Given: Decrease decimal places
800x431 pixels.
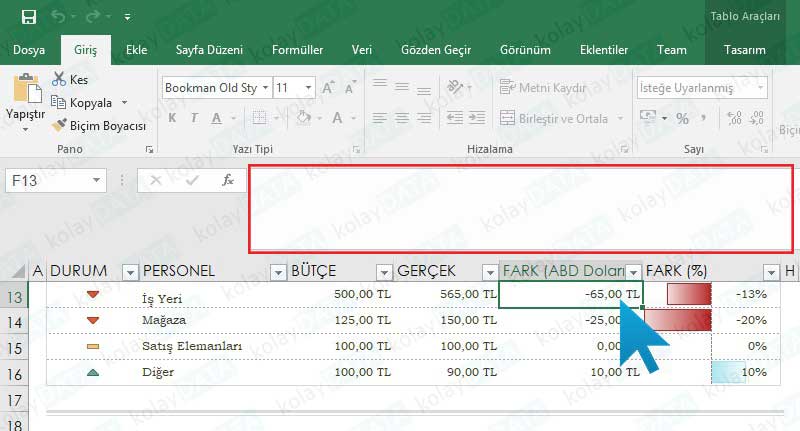Looking at the screenshot, I should [x=757, y=118].
